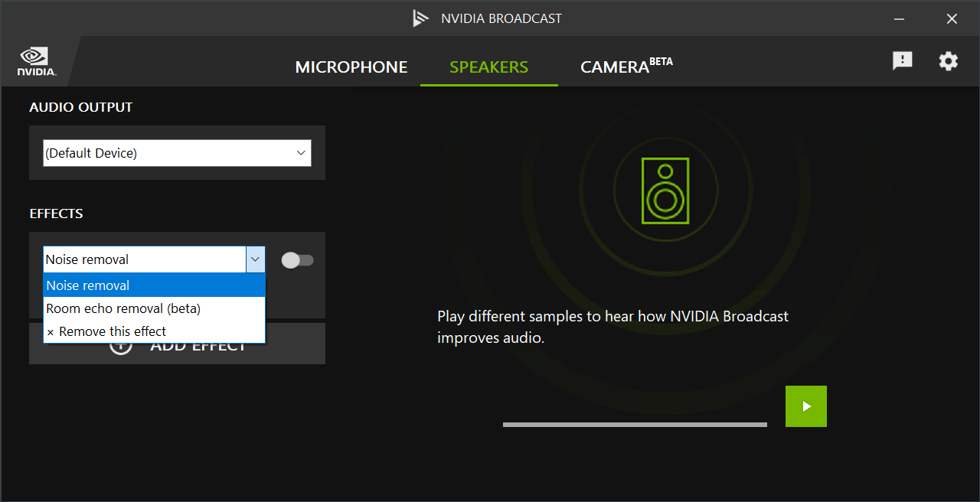This screenshot has width=980, height=502.
Task: Open the feedback speech-bubble icon
Action: (903, 61)
